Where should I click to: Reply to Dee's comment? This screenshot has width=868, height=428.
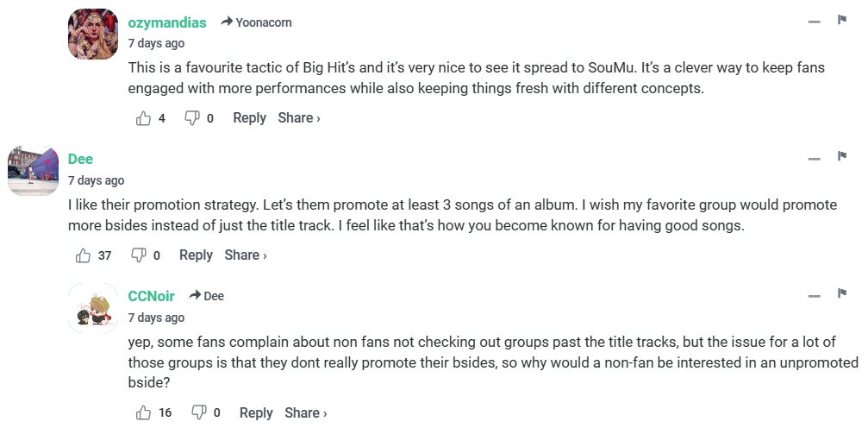[196, 255]
